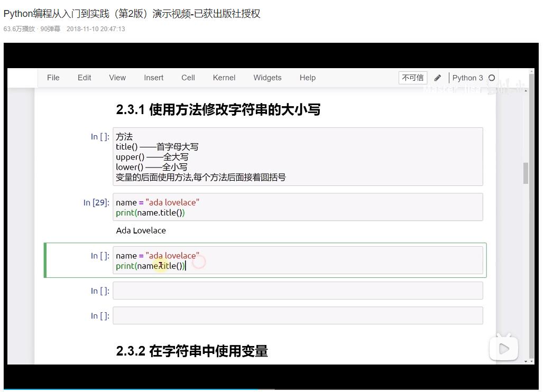Click the notebook scrollbar thumb
Viewport: 544px width, 392px height.
(525, 172)
